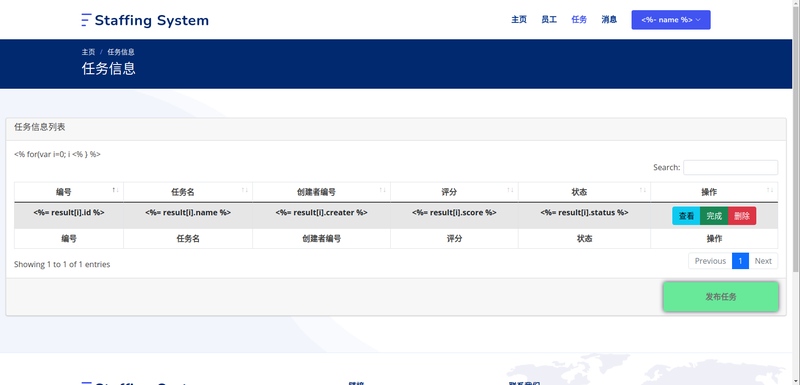The height and width of the screenshot is (385, 800).
Task: Open the 任务 navigation item
Action: (579, 20)
